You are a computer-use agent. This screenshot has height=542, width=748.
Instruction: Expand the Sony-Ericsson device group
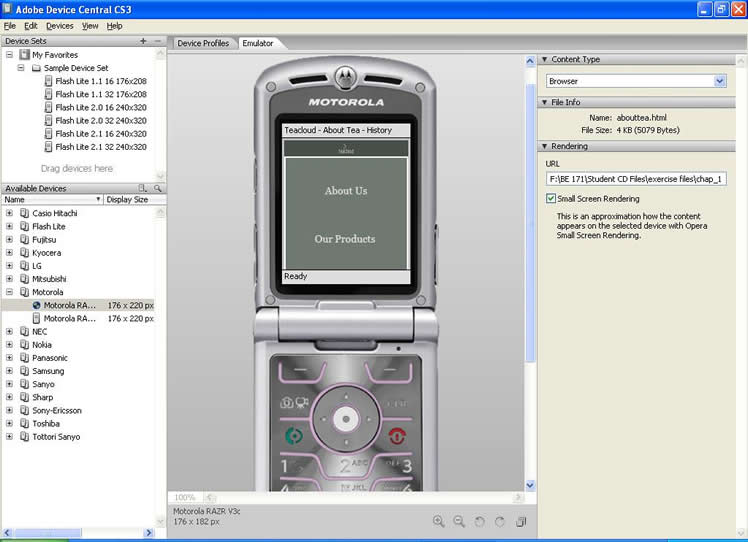point(10,410)
